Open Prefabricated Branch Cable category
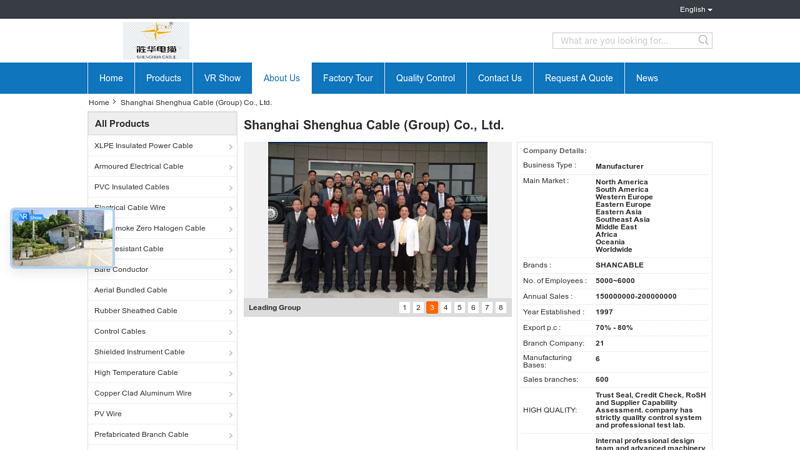 tap(141, 435)
